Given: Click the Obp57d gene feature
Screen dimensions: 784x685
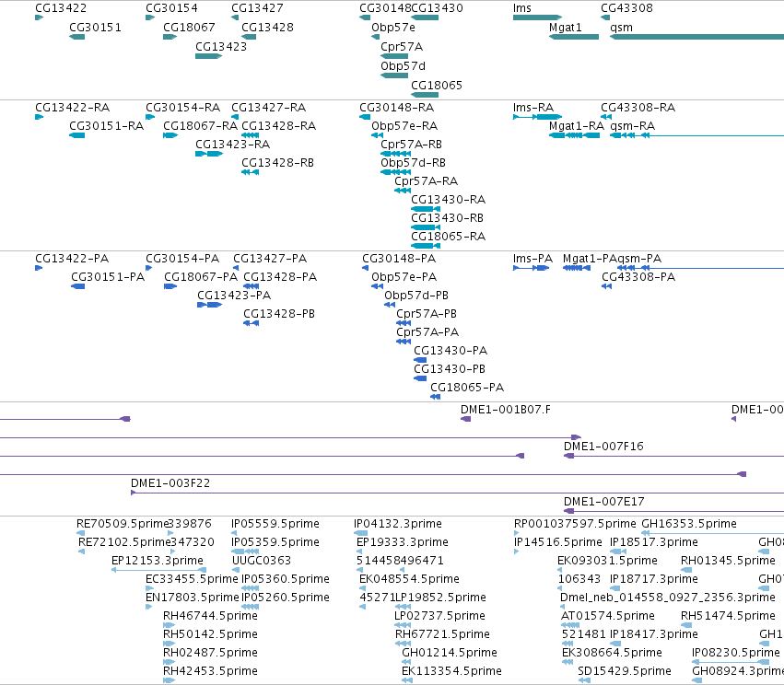Looking at the screenshot, I should pyautogui.click(x=394, y=75).
